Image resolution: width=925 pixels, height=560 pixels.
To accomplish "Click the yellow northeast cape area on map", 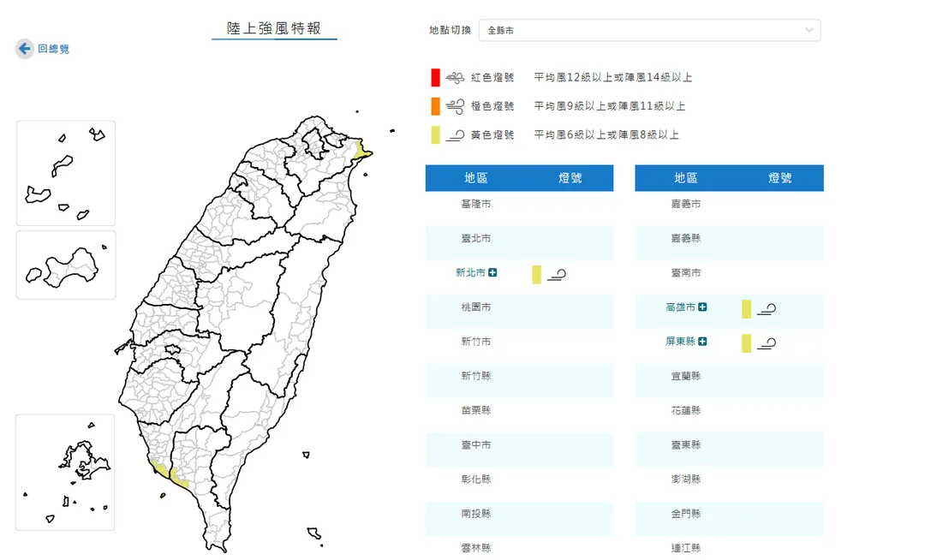I will click(361, 150).
